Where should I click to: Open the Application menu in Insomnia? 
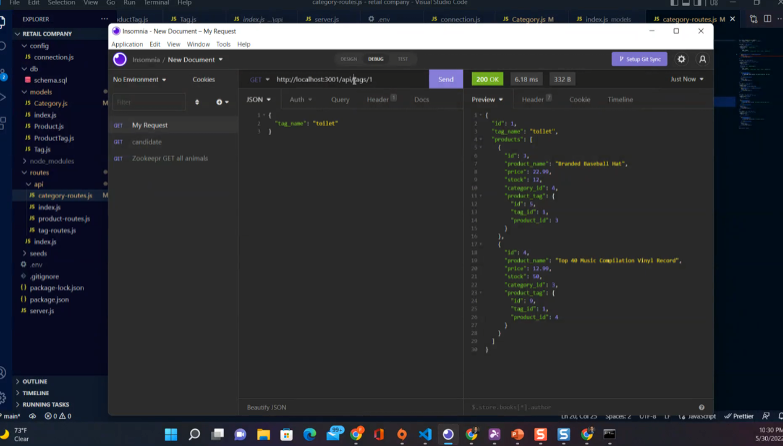click(127, 44)
